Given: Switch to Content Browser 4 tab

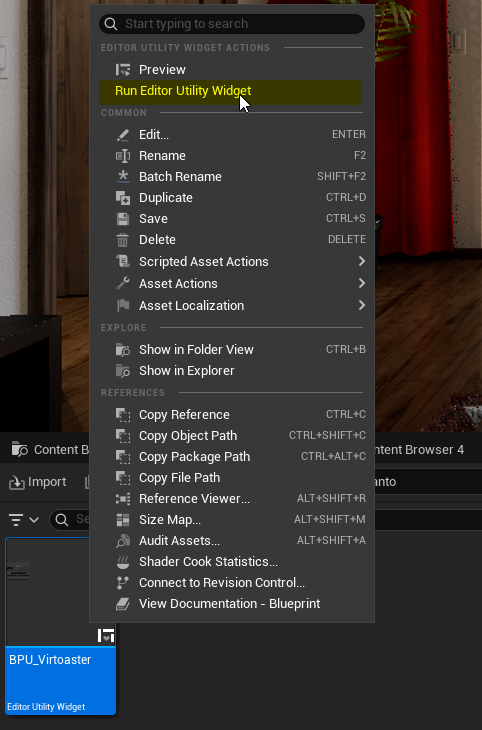Looking at the screenshot, I should (x=418, y=450).
